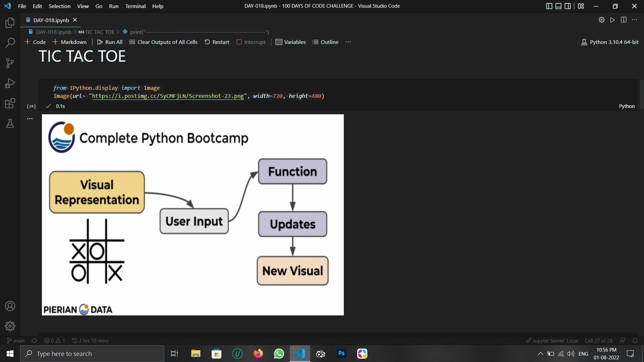Open the Terminal menu

click(x=135, y=6)
